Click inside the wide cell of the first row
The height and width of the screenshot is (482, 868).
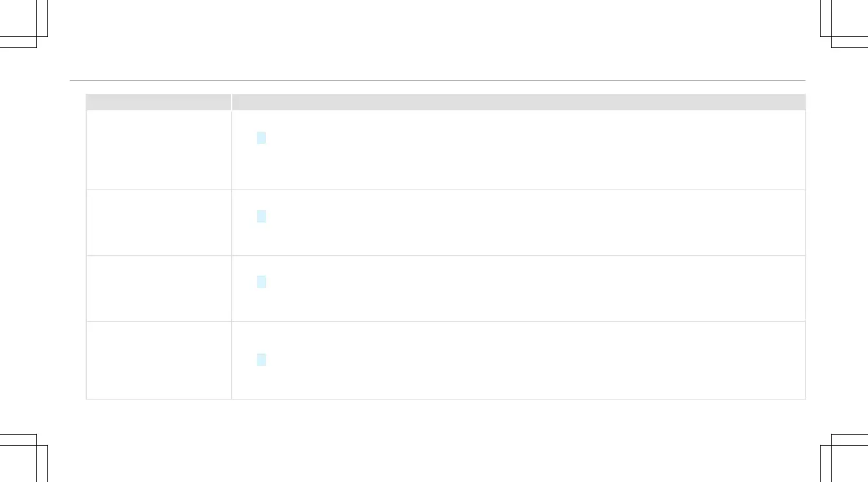(x=519, y=150)
